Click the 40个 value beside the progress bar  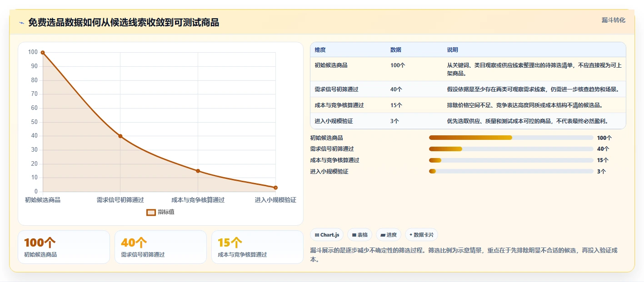(x=603, y=149)
